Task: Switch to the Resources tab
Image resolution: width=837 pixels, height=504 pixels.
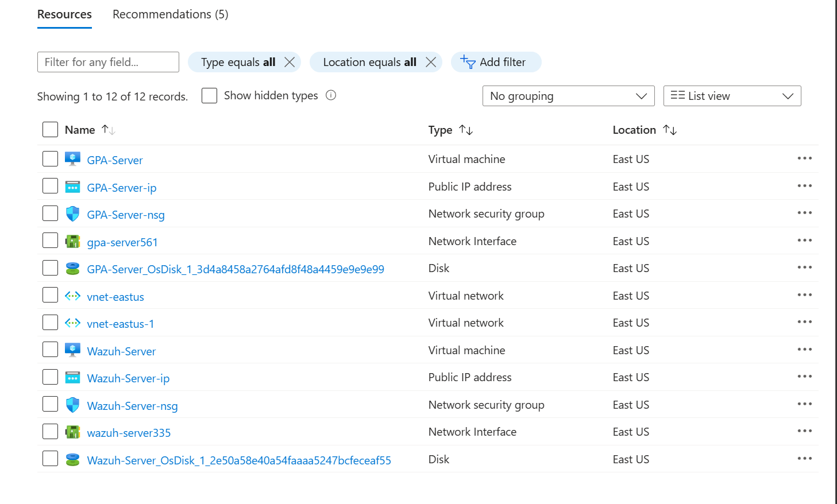Action: (64, 14)
